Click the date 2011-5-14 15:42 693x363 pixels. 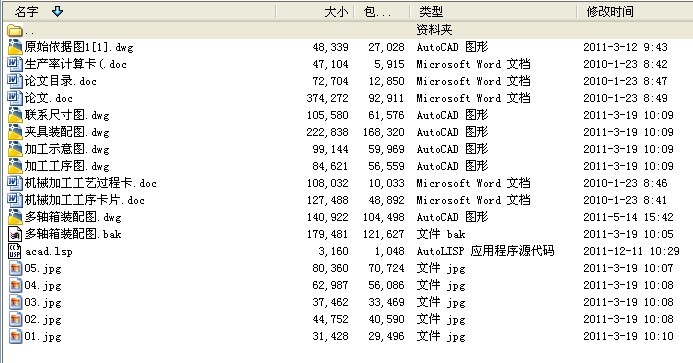point(628,217)
